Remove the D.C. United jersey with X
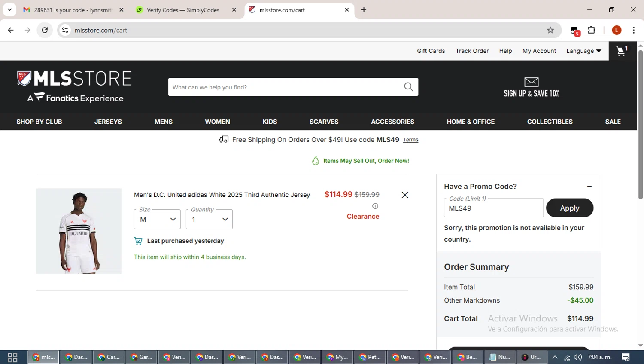Viewport: 644px width, 364px height. tap(405, 195)
